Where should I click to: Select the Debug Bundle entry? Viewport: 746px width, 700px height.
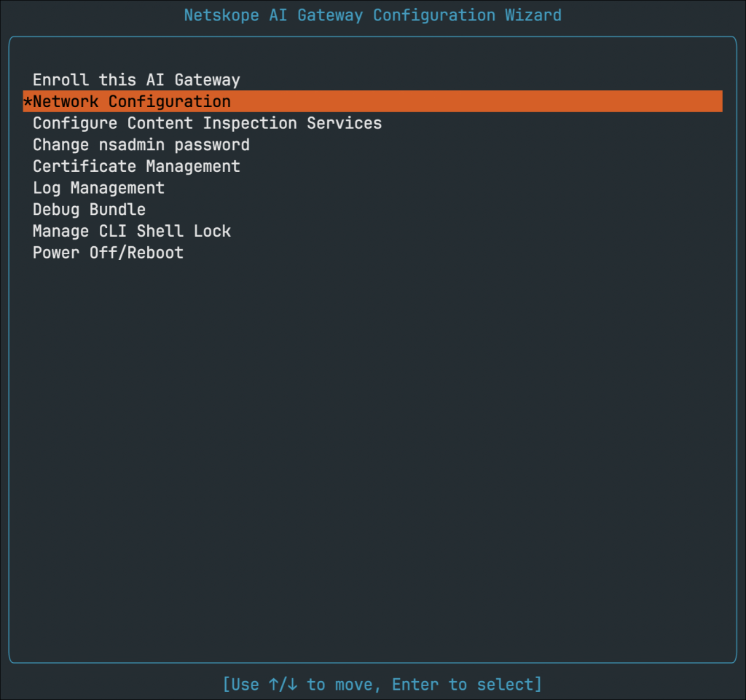(x=89, y=209)
